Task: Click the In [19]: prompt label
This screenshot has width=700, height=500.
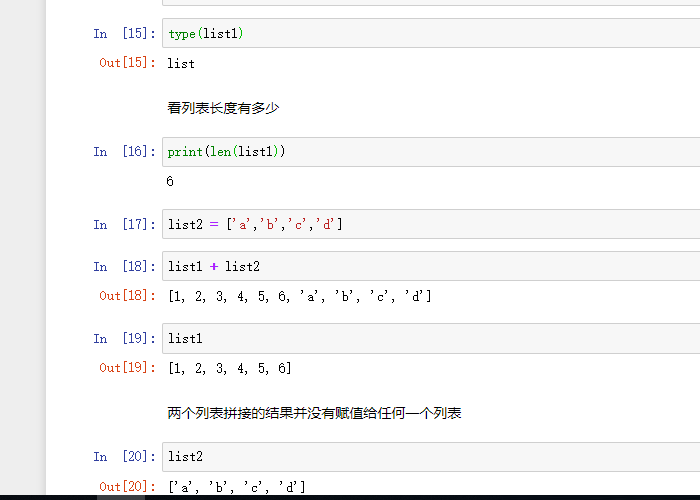Action: (125, 338)
